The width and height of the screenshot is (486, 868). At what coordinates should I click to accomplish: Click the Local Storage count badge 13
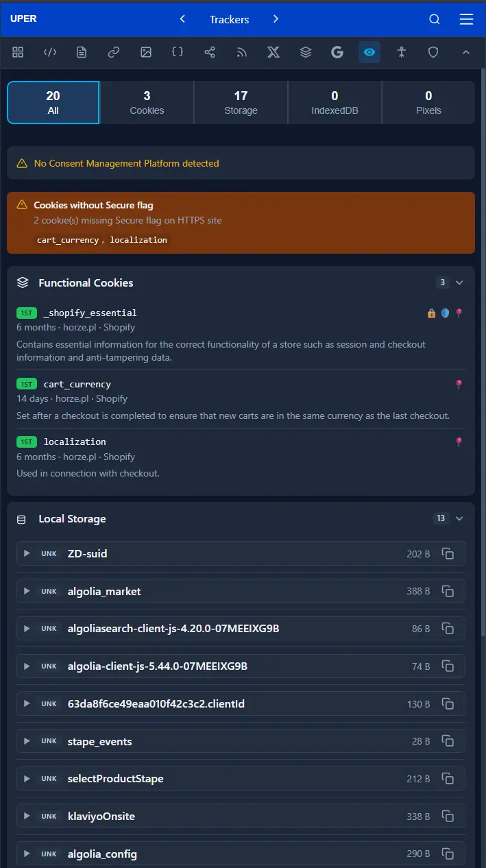[x=441, y=518]
